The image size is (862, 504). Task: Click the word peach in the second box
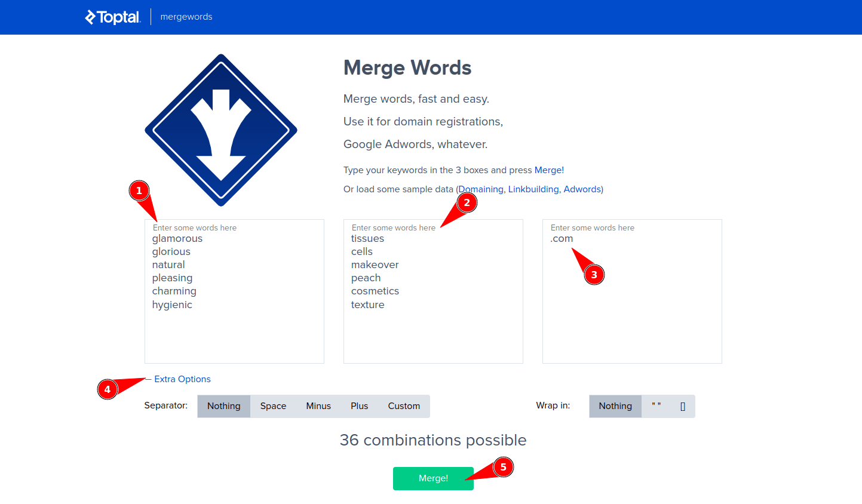point(366,278)
